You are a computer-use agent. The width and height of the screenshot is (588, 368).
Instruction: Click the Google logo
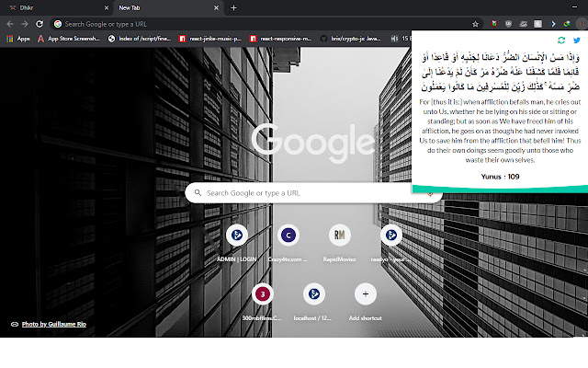pyautogui.click(x=313, y=143)
